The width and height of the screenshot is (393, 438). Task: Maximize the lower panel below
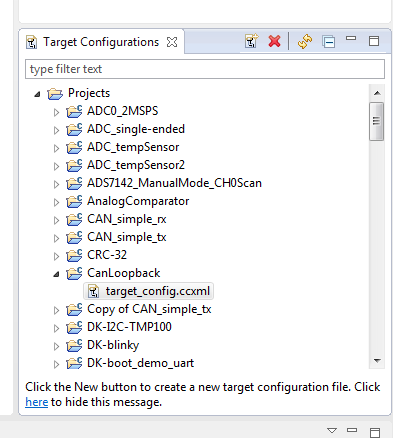coord(375,432)
